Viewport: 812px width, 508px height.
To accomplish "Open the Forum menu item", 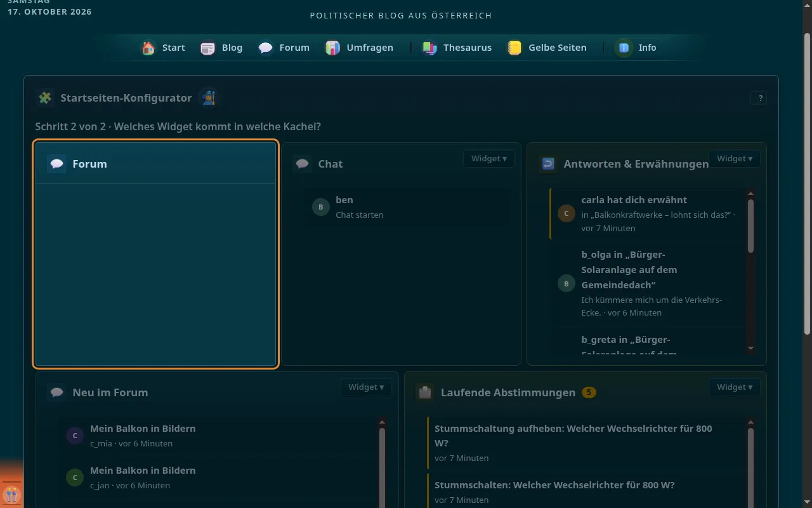I will coord(284,48).
